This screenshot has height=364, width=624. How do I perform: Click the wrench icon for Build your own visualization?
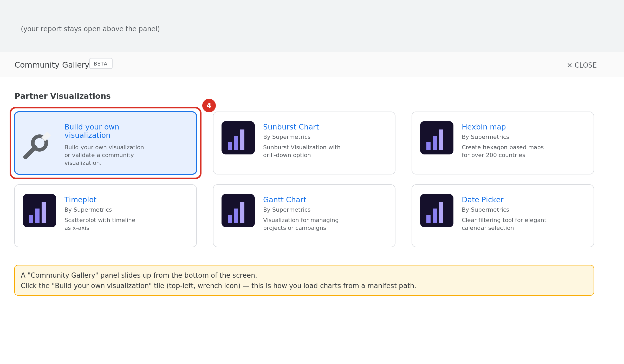click(x=37, y=145)
